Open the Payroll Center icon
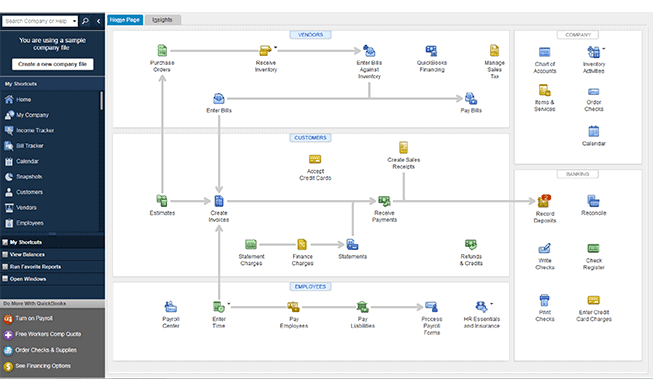This screenshot has height=391, width=653. click(170, 307)
